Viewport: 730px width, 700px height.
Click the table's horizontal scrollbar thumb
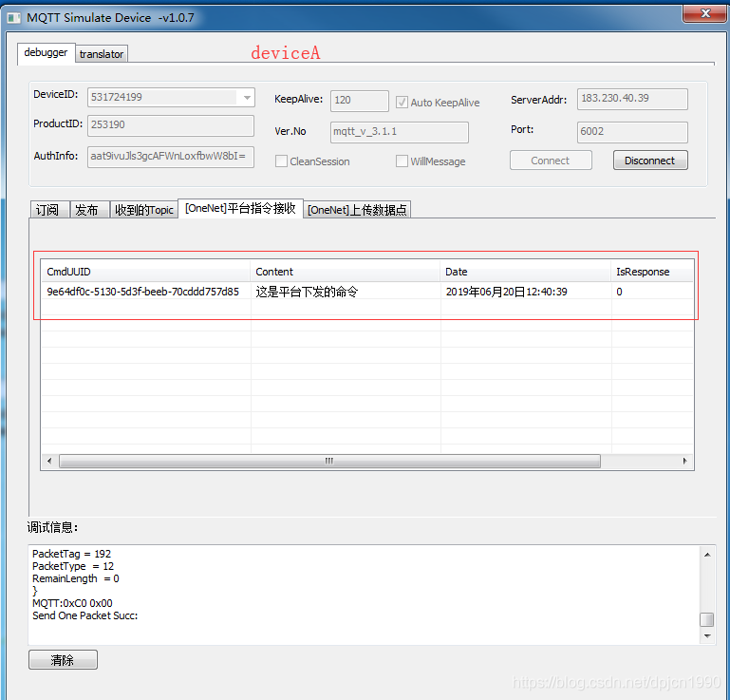(x=329, y=461)
